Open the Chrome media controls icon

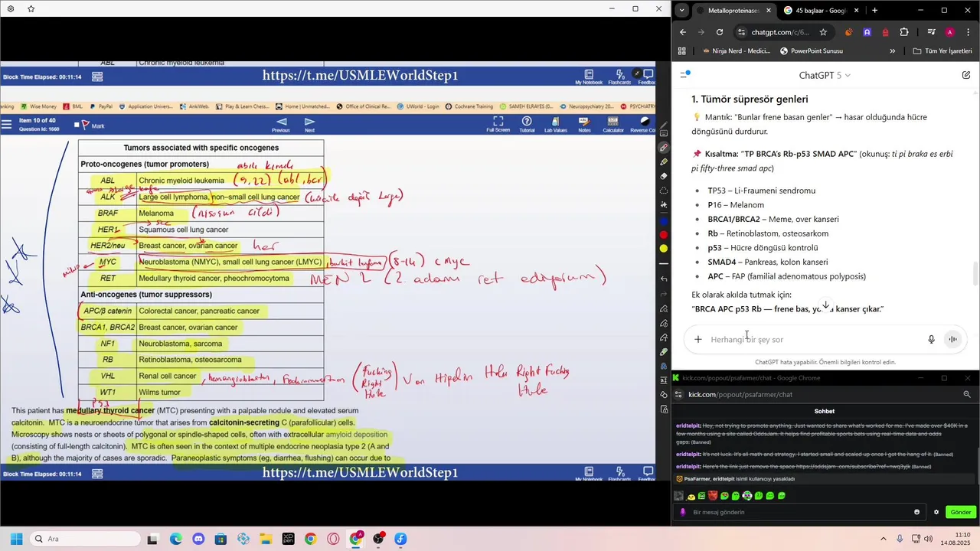click(x=931, y=32)
